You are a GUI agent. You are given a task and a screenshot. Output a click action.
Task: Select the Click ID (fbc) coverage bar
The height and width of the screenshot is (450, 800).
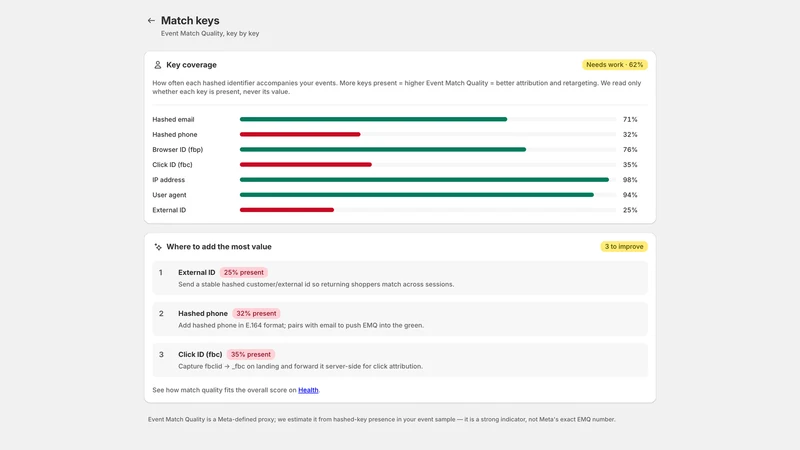428,165
